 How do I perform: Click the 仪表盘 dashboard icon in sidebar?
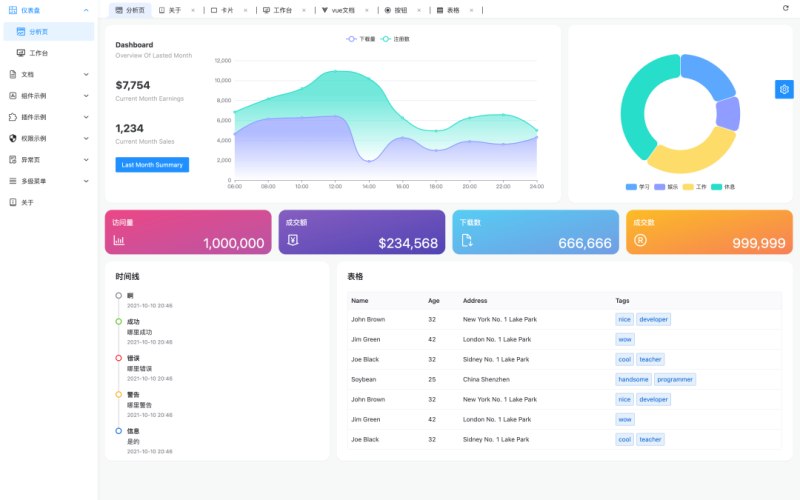(x=13, y=10)
